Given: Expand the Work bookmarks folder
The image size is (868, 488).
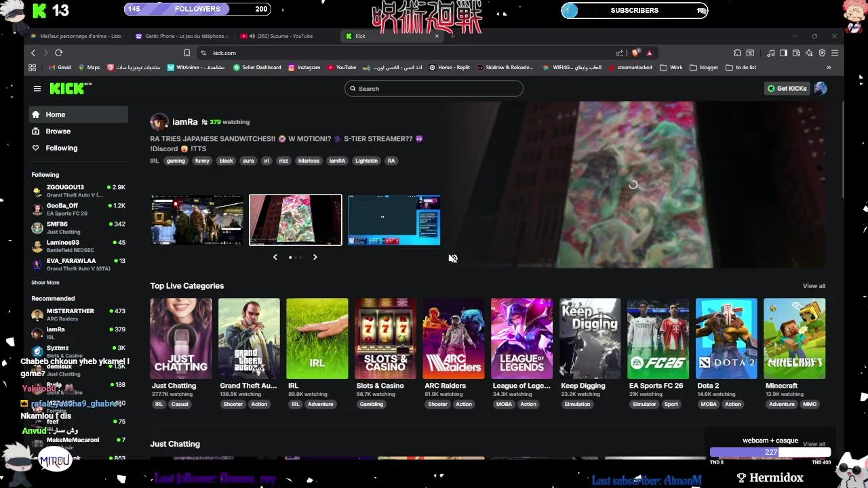Looking at the screenshot, I should point(672,68).
